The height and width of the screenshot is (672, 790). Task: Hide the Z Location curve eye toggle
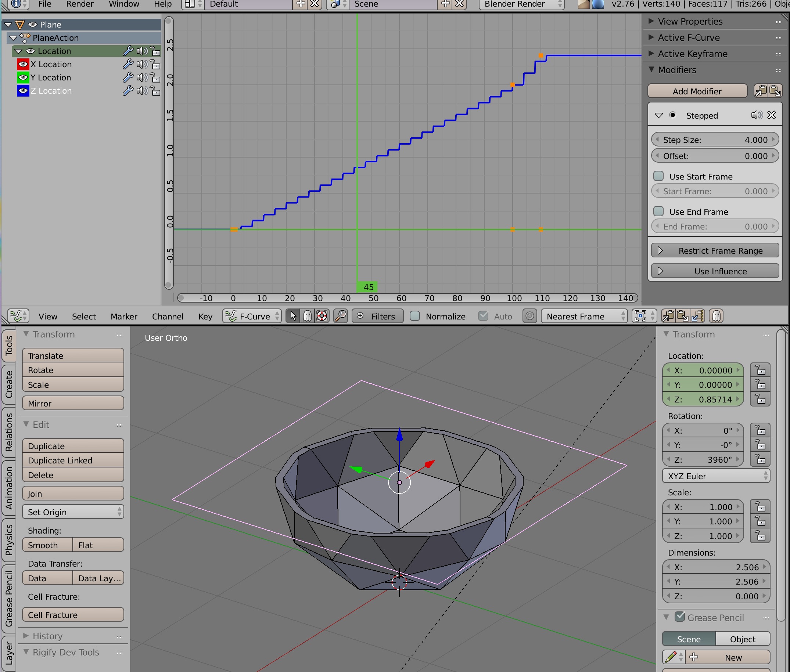pos(23,91)
